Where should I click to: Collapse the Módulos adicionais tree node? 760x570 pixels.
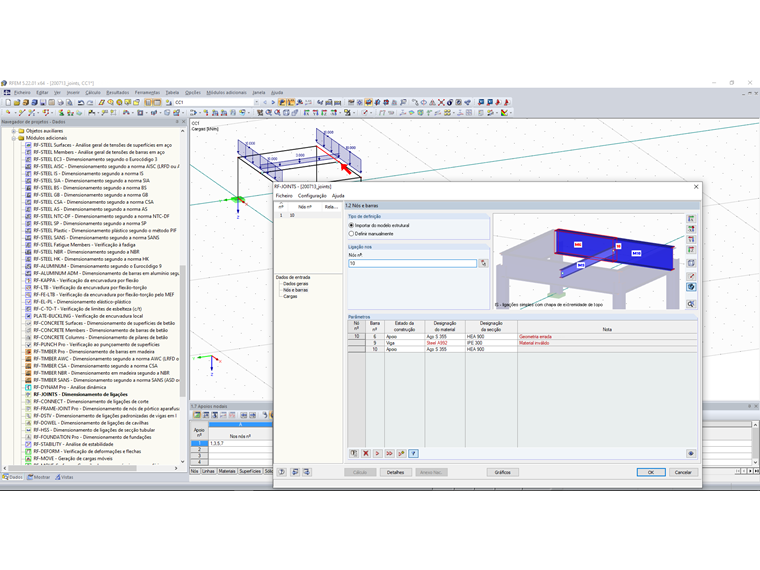[x=14, y=138]
